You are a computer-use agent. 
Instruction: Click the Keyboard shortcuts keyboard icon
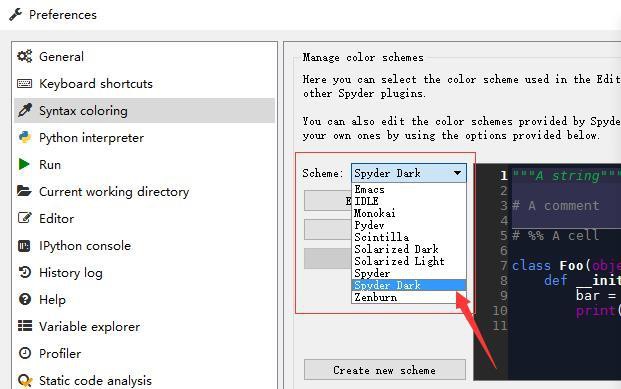coord(25,84)
